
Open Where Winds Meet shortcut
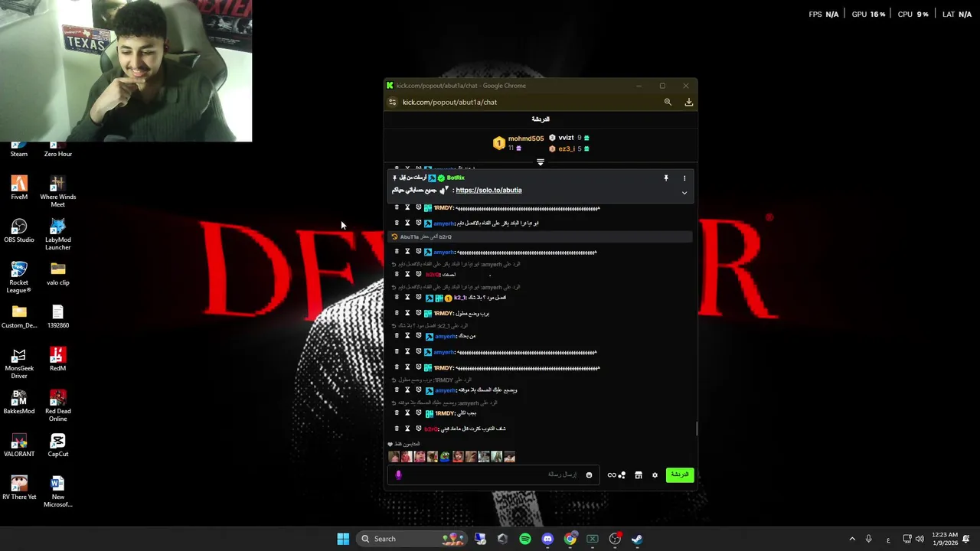58,191
